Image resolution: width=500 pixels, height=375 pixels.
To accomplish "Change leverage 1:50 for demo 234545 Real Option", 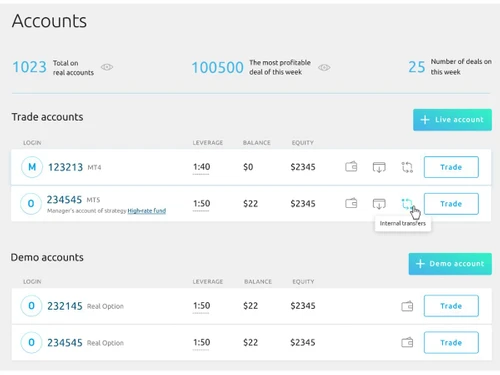I will click(201, 342).
